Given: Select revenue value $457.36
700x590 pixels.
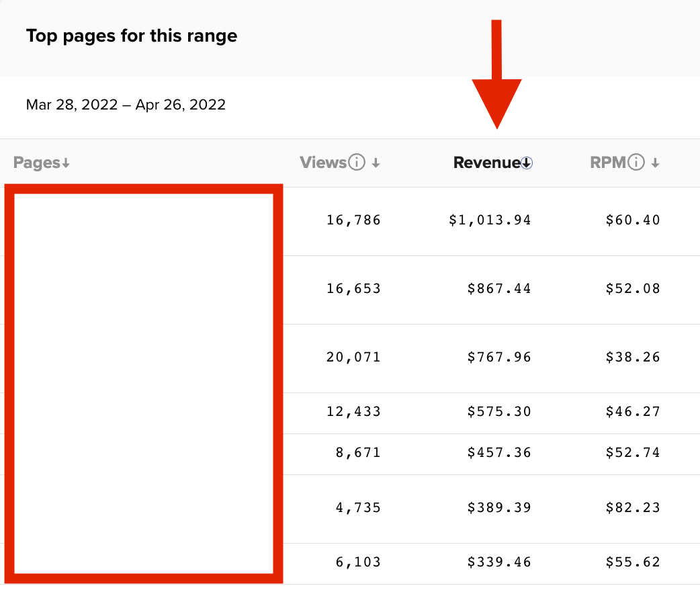Looking at the screenshot, I should 499,452.
